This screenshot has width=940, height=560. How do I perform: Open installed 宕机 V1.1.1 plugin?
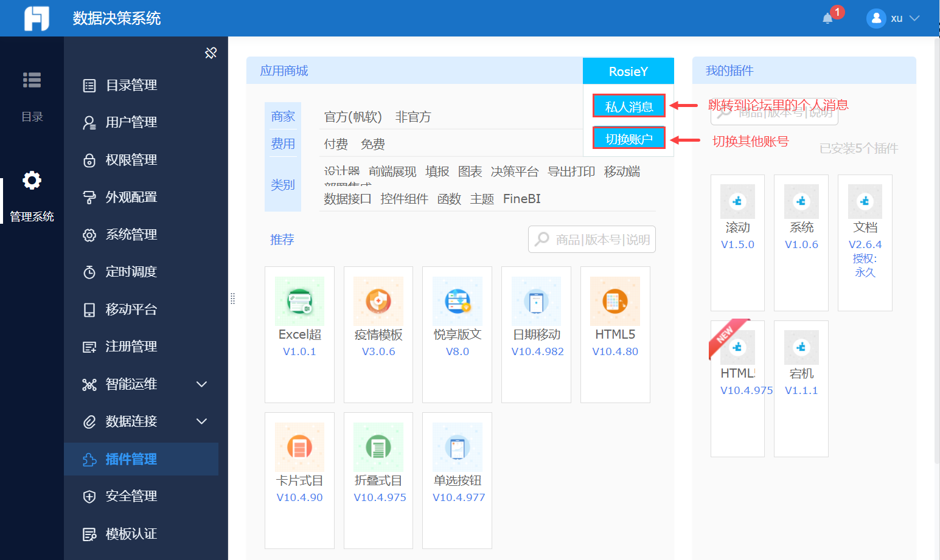click(x=801, y=389)
